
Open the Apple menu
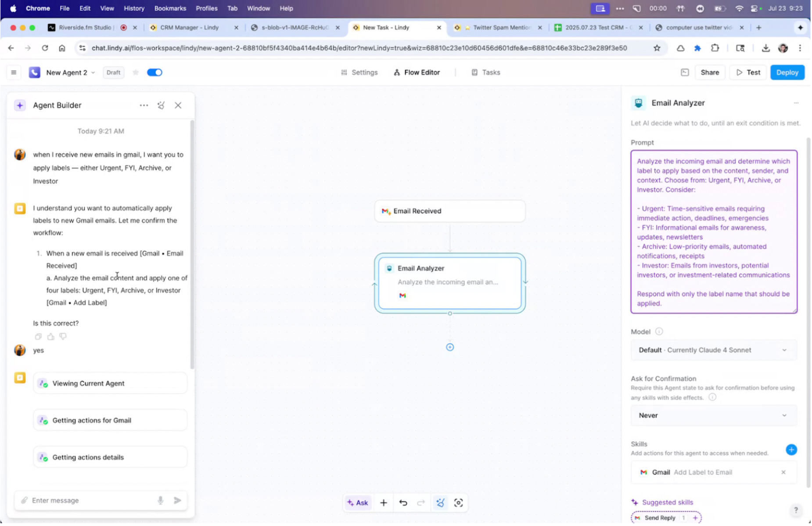[13, 8]
